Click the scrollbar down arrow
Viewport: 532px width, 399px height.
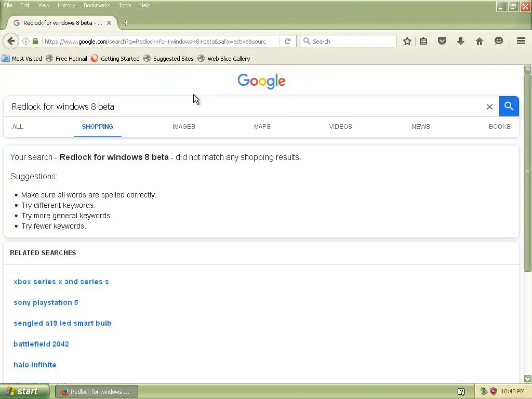(527, 379)
